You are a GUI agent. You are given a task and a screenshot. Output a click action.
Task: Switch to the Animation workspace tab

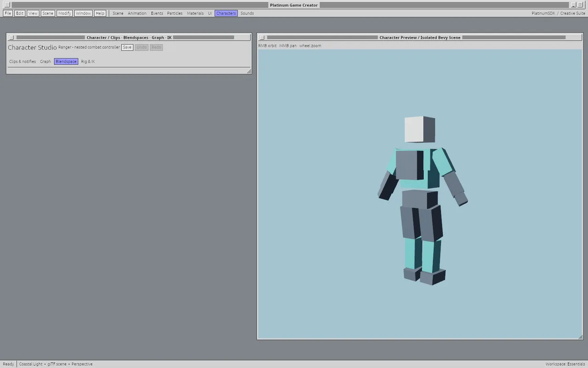(x=137, y=13)
